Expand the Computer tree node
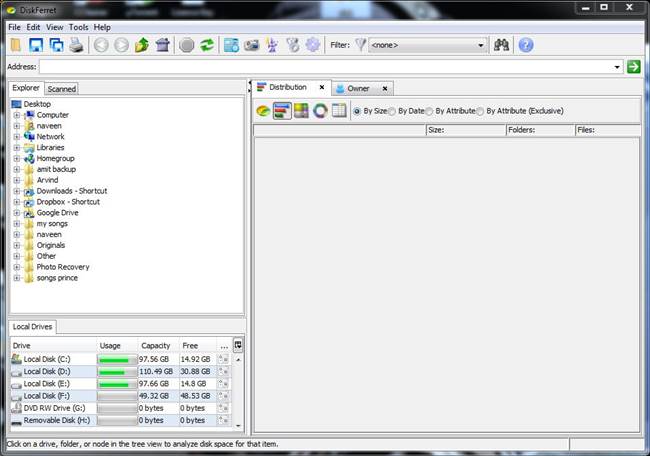The height and width of the screenshot is (456, 650). click(17, 115)
